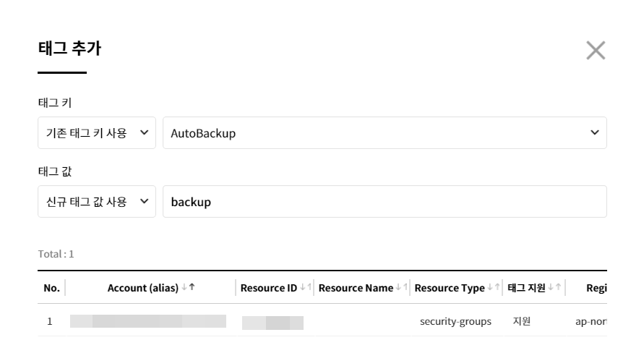Select the partially visible Regi column header

click(591, 288)
